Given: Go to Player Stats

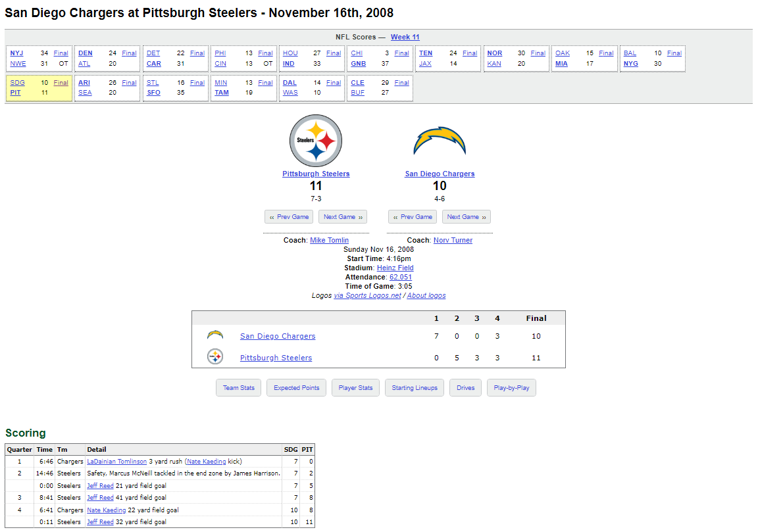Looking at the screenshot, I should 355,387.
